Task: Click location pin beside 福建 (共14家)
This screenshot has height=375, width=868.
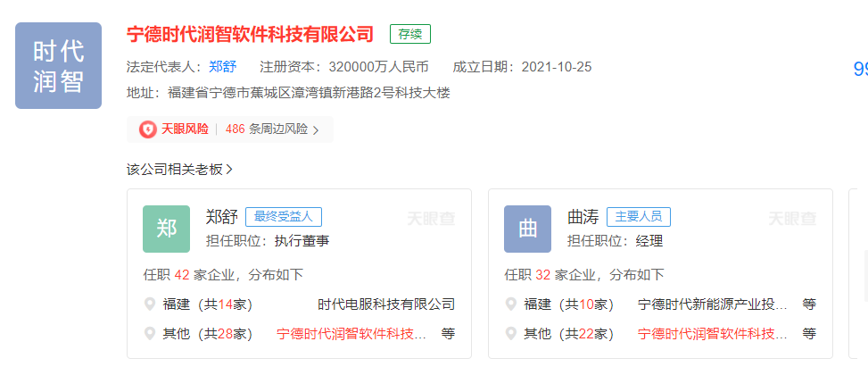Action: 150,304
